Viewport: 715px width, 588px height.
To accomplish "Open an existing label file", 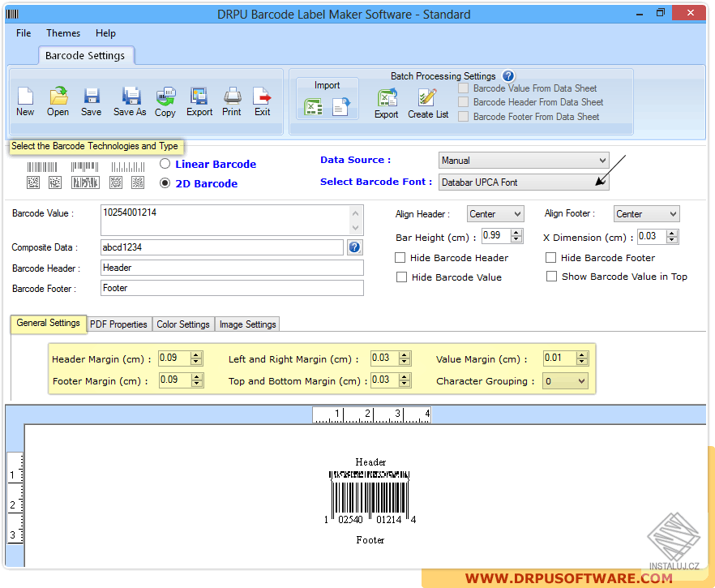I will pos(58,99).
